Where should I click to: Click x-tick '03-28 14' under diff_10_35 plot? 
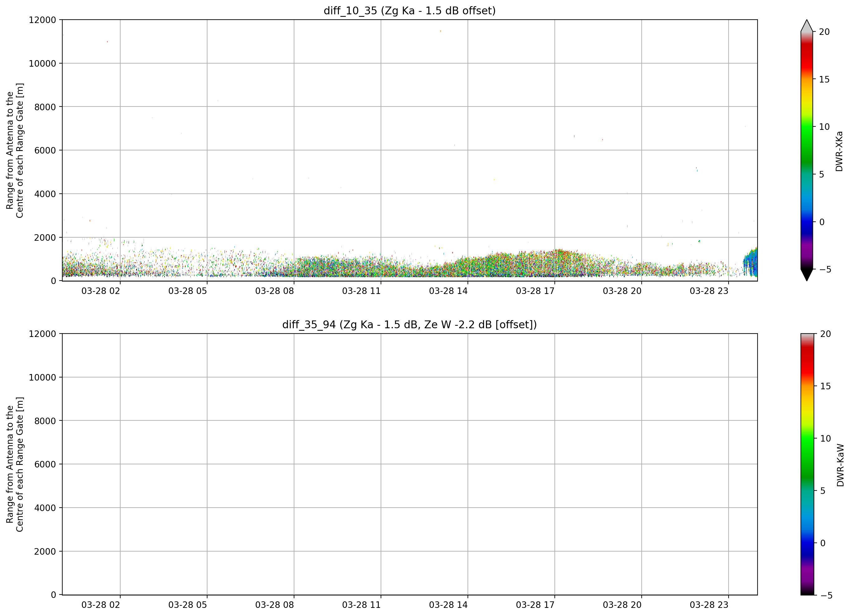click(x=448, y=291)
